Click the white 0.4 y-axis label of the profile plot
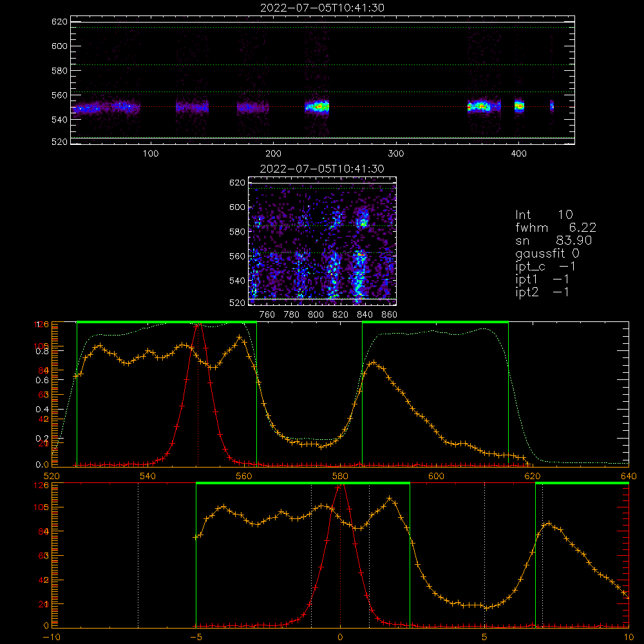The image size is (644, 644). coord(41,410)
